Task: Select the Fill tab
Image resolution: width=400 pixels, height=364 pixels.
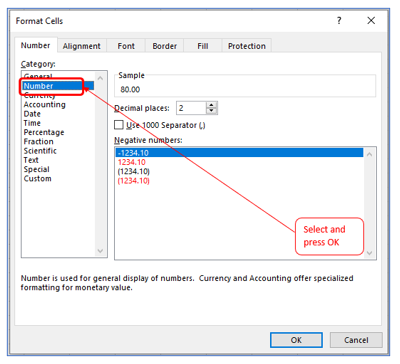Action: [203, 46]
